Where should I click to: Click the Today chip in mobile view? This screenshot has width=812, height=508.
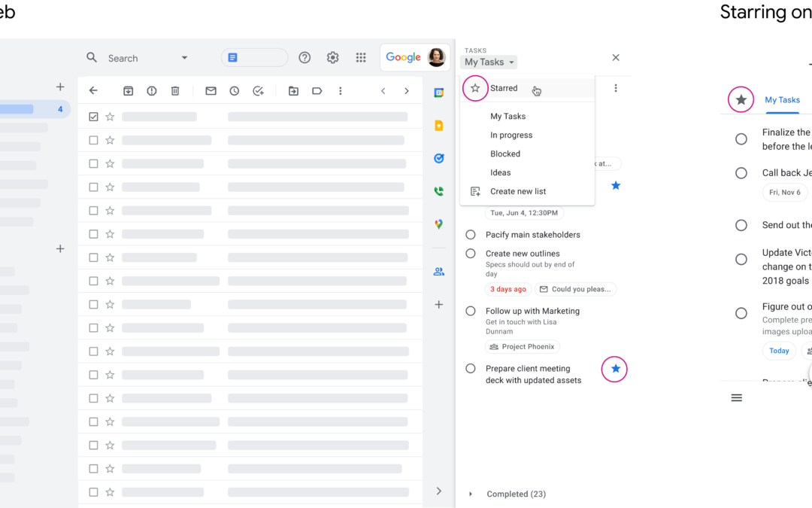coord(779,351)
